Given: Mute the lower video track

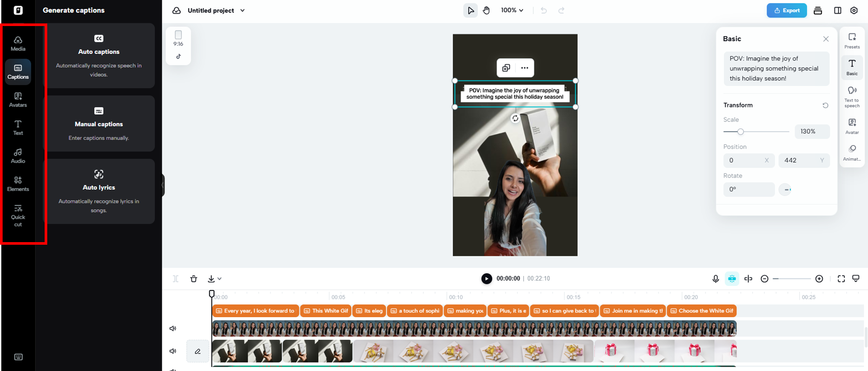Looking at the screenshot, I should pyautogui.click(x=173, y=351).
